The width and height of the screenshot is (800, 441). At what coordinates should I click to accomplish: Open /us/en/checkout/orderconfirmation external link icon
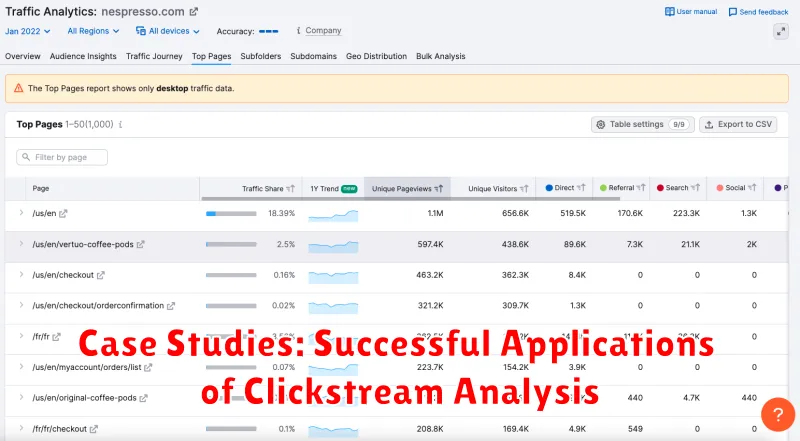coord(170,306)
